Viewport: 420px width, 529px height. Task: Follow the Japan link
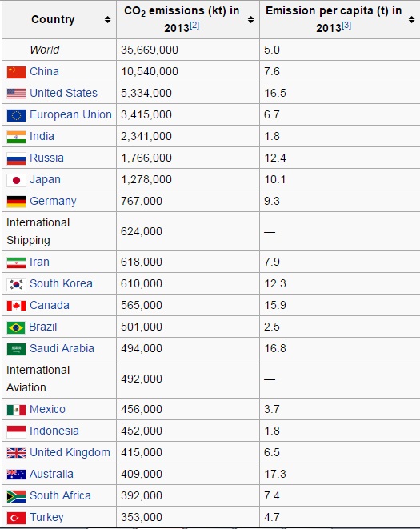click(45, 179)
